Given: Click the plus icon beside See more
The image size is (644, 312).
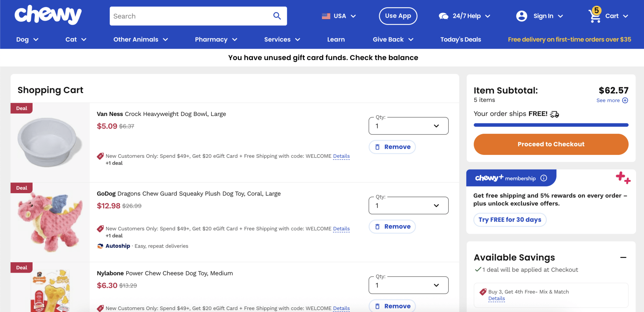Looking at the screenshot, I should pyautogui.click(x=625, y=101).
